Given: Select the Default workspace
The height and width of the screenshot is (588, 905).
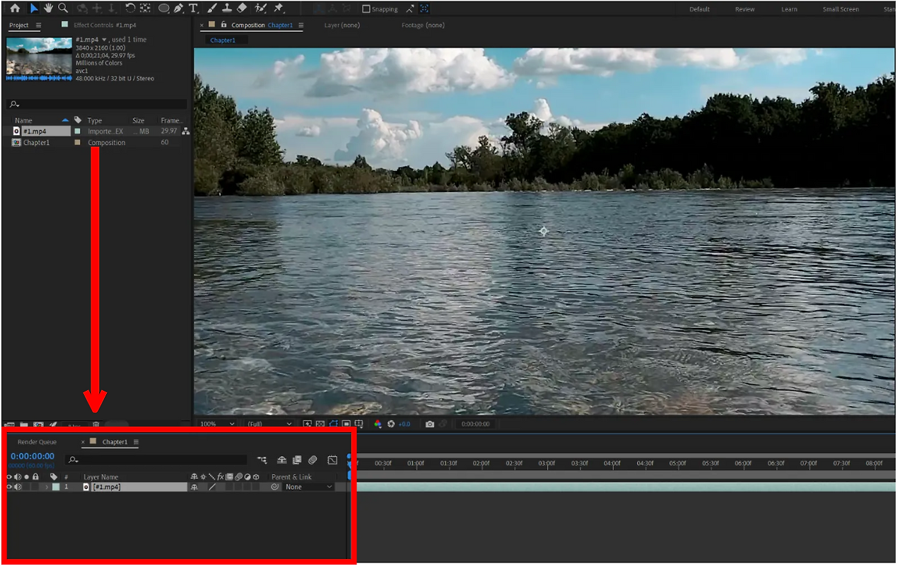Looking at the screenshot, I should click(x=699, y=9).
